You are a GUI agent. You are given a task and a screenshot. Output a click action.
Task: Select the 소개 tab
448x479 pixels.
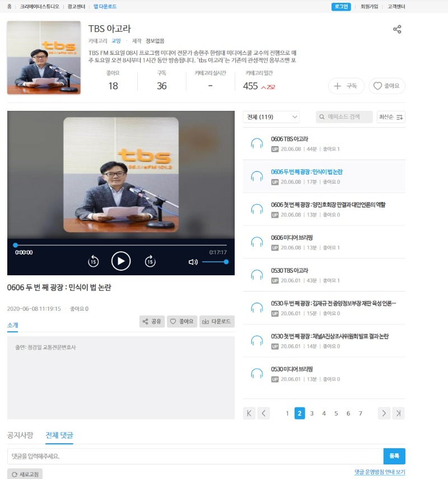[12, 325]
